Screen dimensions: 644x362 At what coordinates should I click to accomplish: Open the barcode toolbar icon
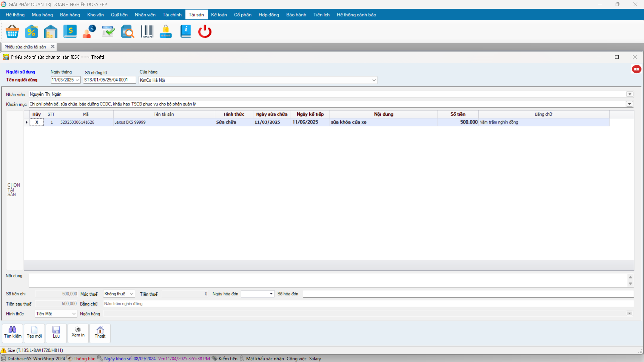click(147, 31)
